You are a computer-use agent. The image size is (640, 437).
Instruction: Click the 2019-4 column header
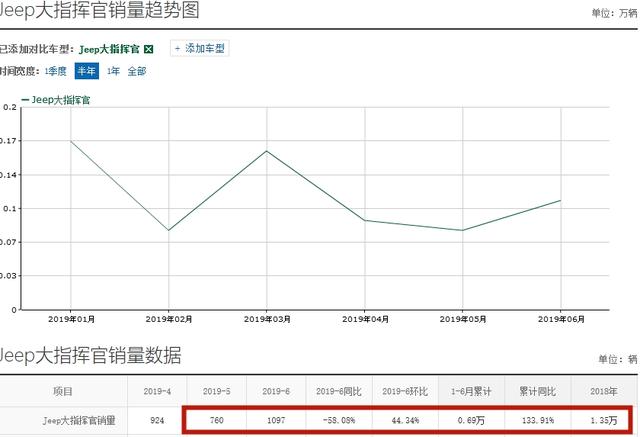pyautogui.click(x=157, y=392)
